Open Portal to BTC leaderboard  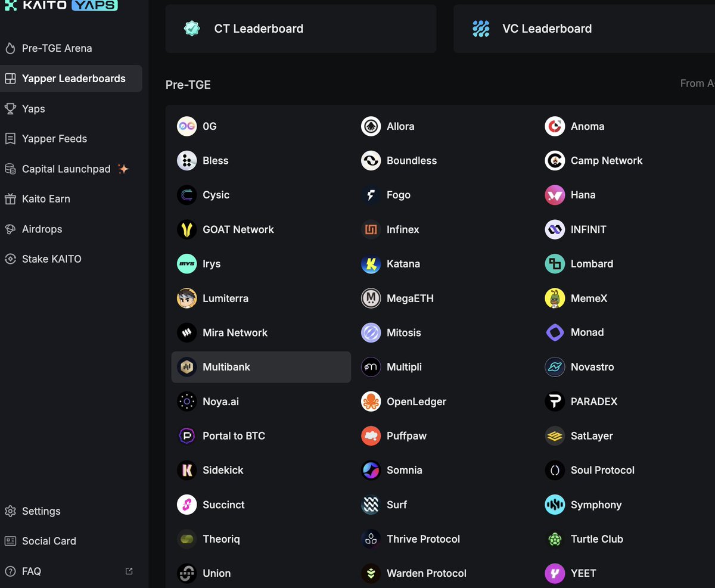click(x=261, y=436)
